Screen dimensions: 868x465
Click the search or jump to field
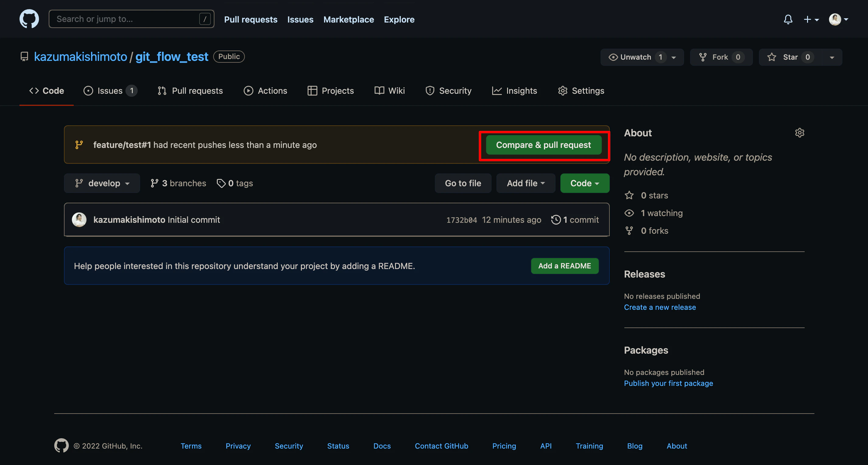pyautogui.click(x=131, y=19)
